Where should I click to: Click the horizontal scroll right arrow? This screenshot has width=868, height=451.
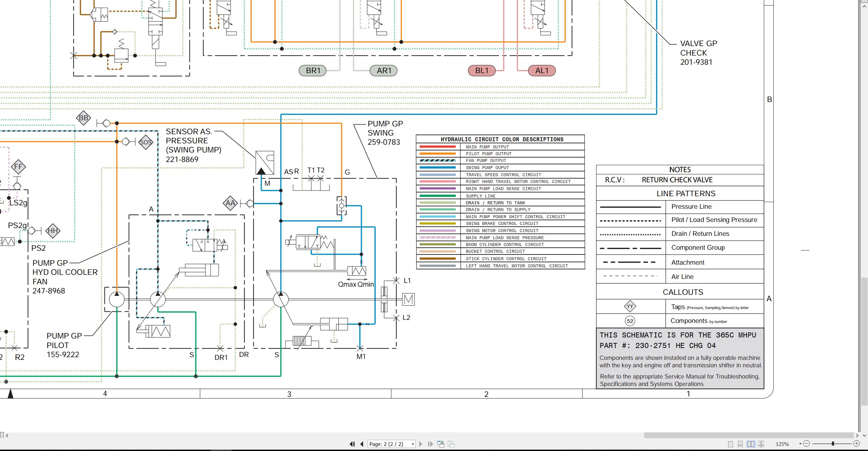click(857, 435)
